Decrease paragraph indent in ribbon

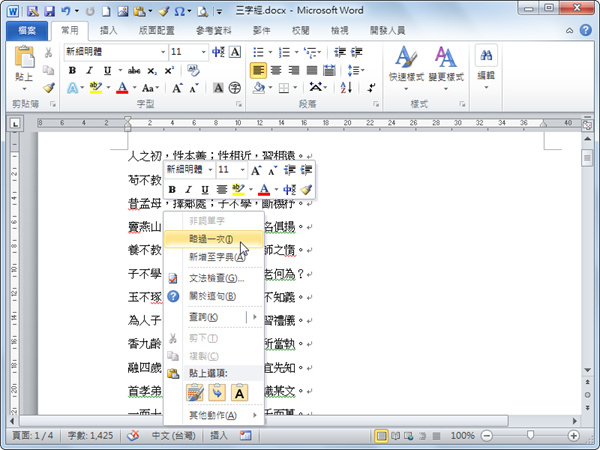(339, 52)
